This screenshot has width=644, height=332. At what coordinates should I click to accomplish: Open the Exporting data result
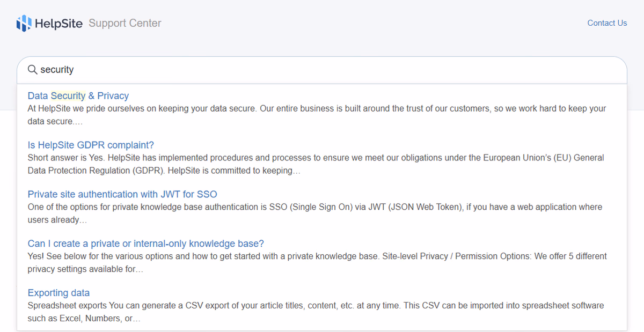pos(58,293)
